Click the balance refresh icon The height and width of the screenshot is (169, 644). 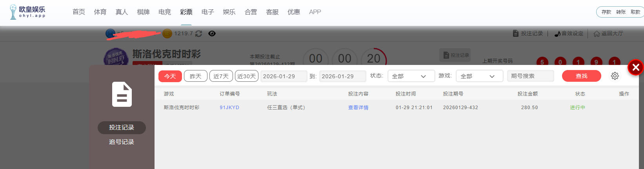pos(199,34)
